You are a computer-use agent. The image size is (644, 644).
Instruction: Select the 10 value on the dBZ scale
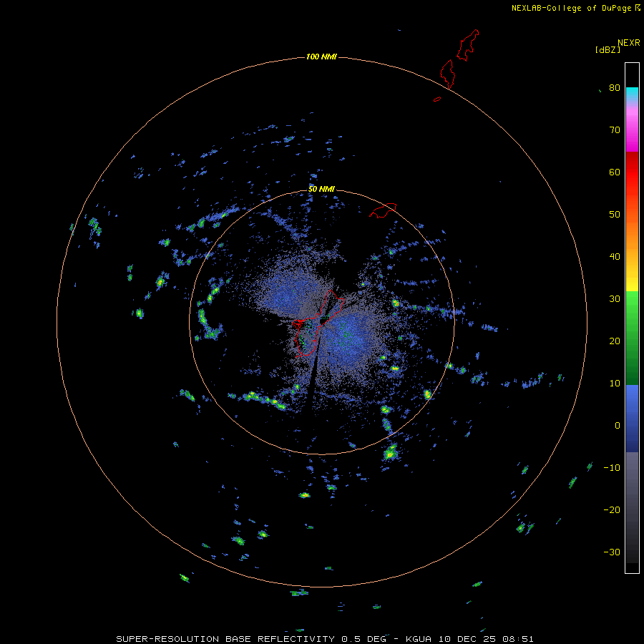[x=615, y=384]
